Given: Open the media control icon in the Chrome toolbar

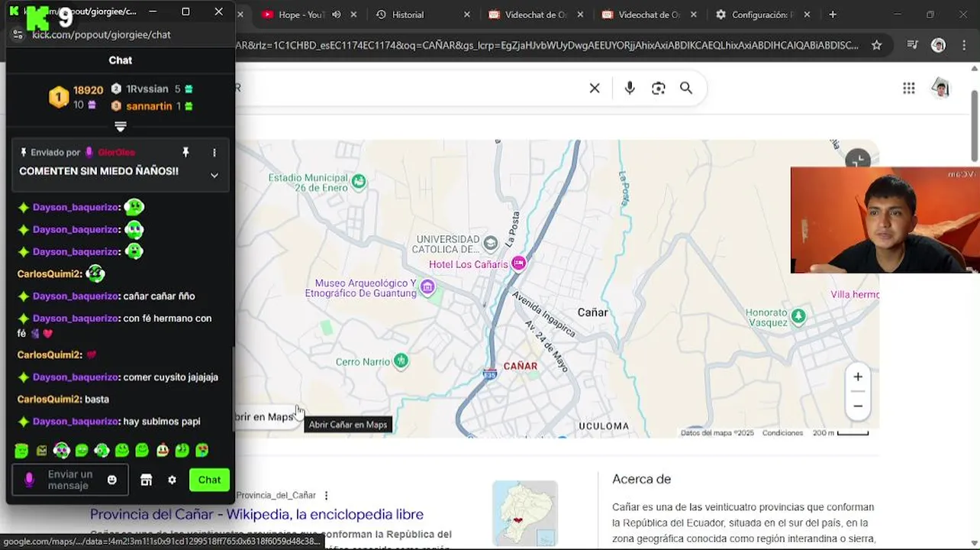Looking at the screenshot, I should [912, 45].
